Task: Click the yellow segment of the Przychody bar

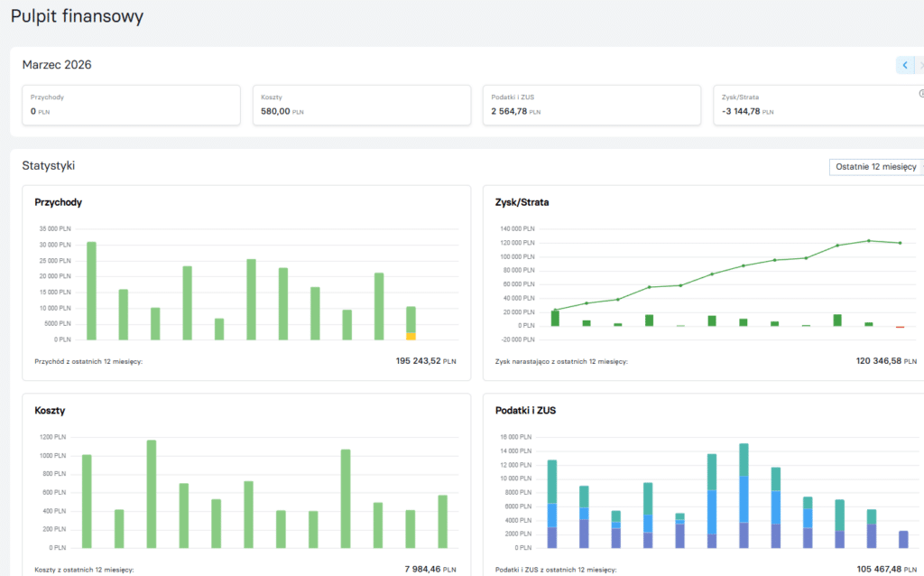Action: pyautogui.click(x=411, y=336)
